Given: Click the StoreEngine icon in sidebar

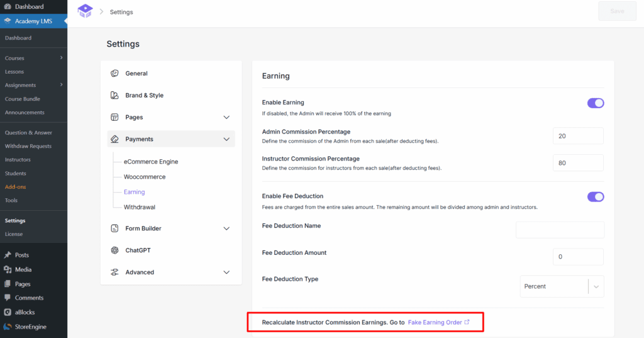Looking at the screenshot, I should click(8, 327).
